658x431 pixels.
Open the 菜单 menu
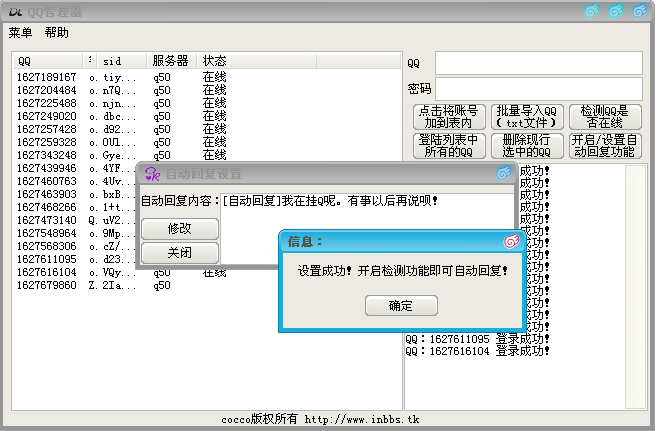pyautogui.click(x=21, y=33)
